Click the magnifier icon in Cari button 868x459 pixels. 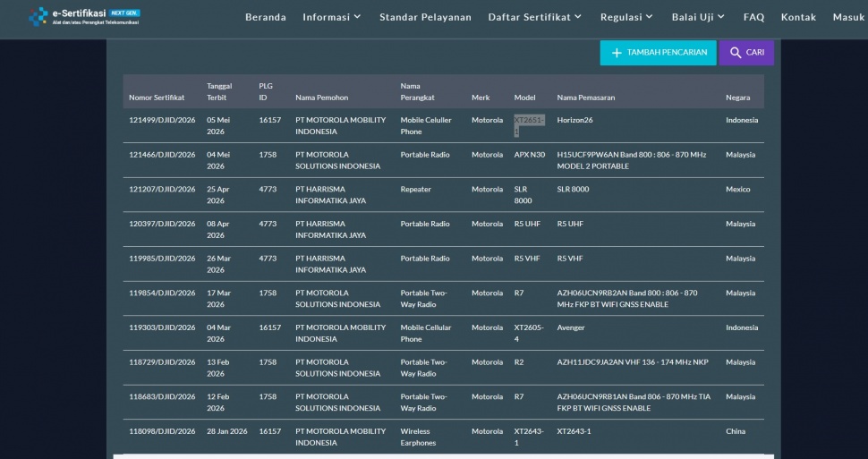(x=736, y=53)
